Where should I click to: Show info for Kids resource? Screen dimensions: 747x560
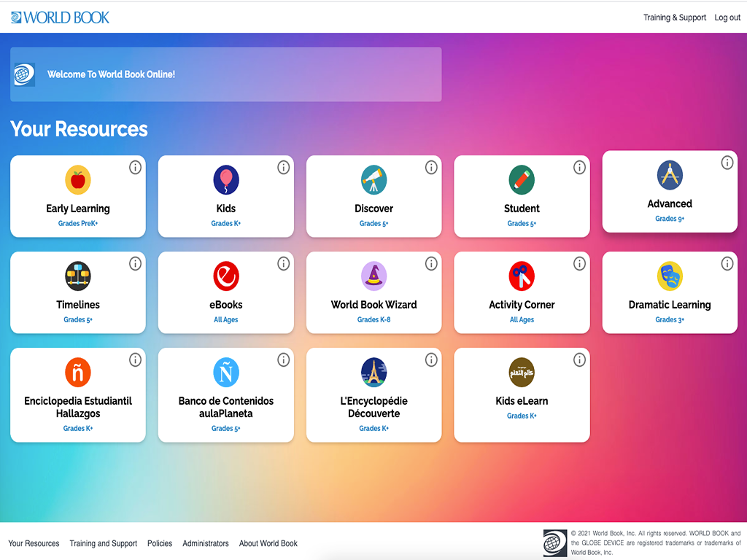coord(284,168)
